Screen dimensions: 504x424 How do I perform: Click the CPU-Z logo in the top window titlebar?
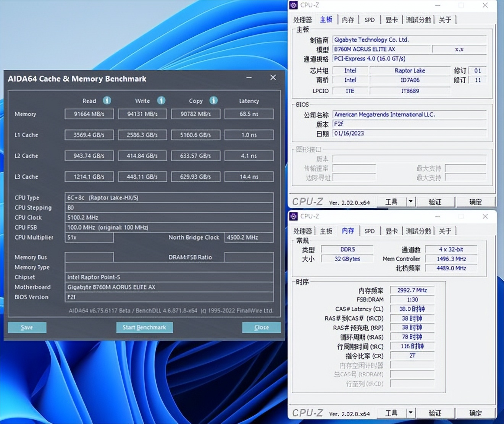click(294, 5)
